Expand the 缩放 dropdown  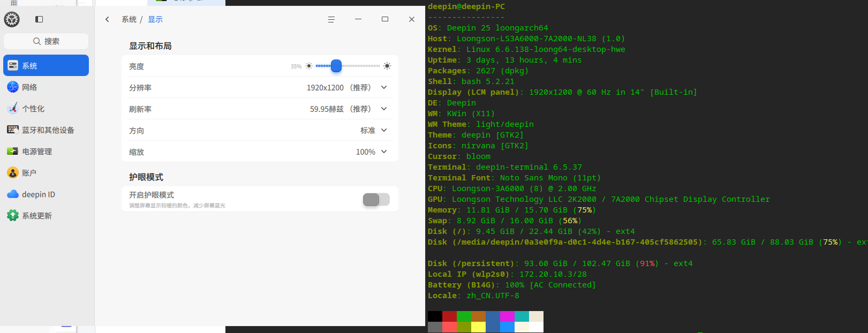(x=384, y=152)
